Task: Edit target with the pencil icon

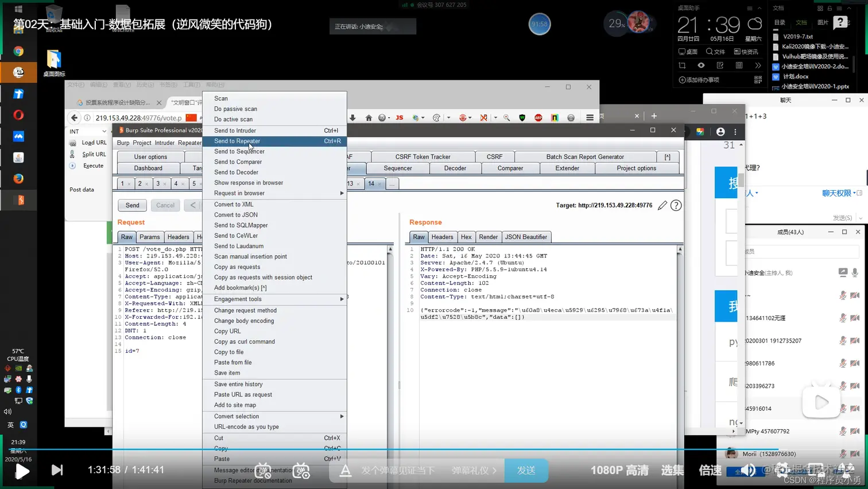Action: pyautogui.click(x=662, y=205)
